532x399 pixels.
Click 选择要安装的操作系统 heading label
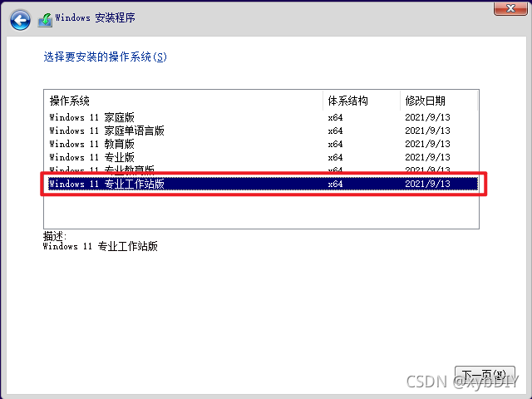106,57
